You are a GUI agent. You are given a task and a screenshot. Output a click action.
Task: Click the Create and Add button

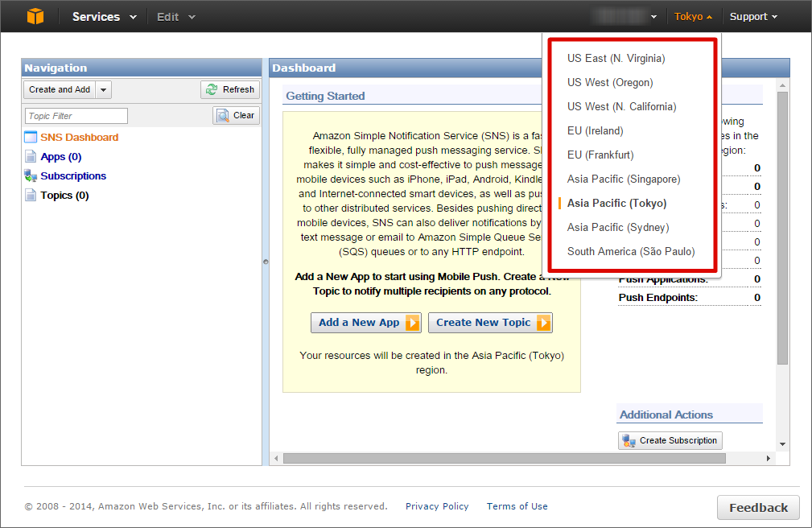60,89
